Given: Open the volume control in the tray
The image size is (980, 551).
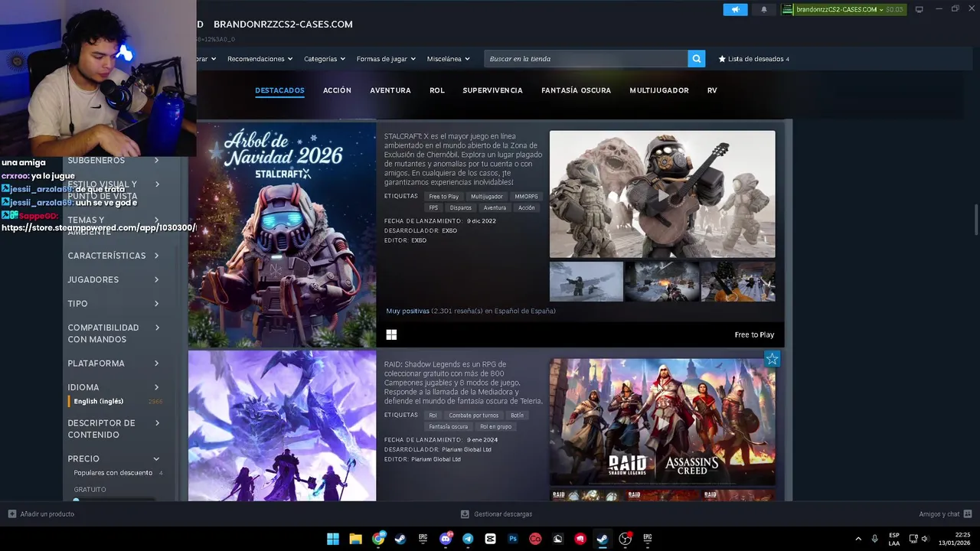Looking at the screenshot, I should (x=924, y=539).
